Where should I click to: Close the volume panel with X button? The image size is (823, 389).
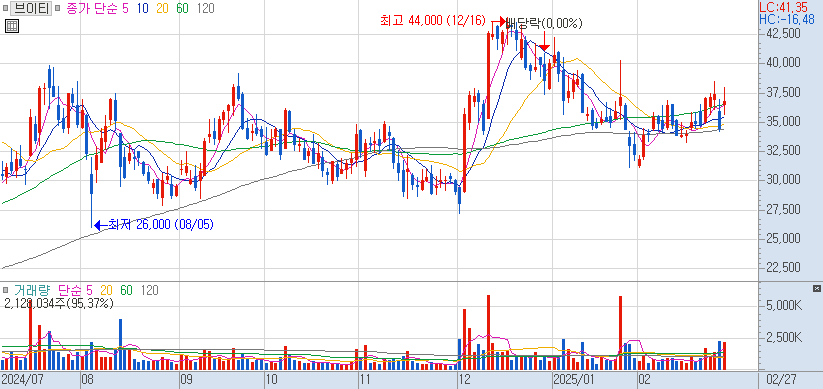(x=816, y=289)
